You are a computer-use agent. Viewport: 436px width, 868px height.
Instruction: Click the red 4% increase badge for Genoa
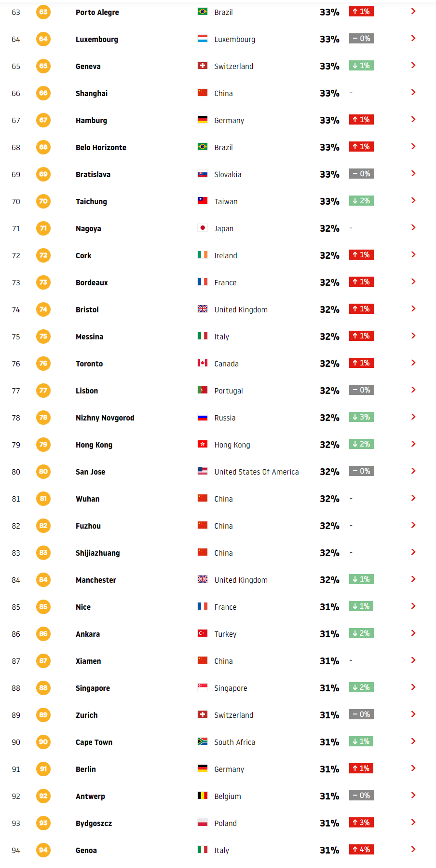(361, 850)
